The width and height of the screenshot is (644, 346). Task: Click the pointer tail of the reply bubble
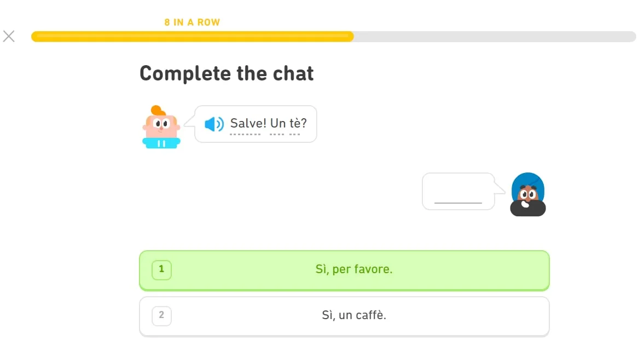click(x=500, y=188)
